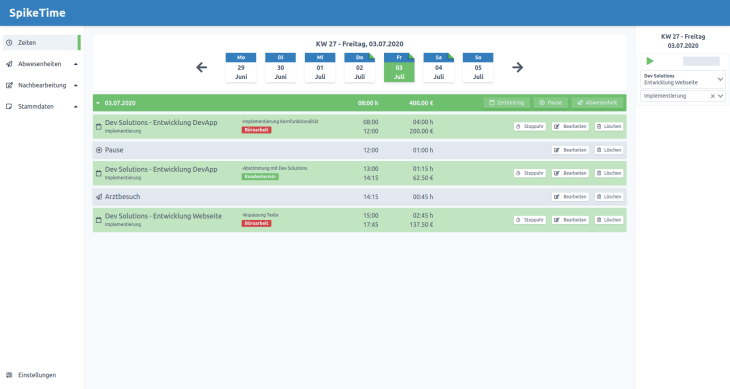Image resolution: width=730 pixels, height=389 pixels.
Task: Click red Büroarbeit tag on Anpassung Texte entry
Action: pyautogui.click(x=257, y=223)
